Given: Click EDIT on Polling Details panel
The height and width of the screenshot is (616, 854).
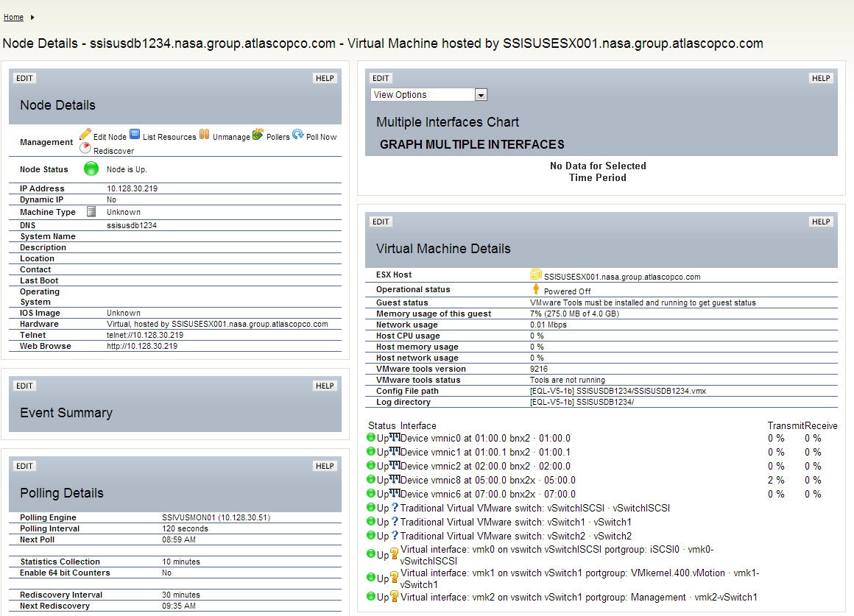Looking at the screenshot, I should 24,466.
